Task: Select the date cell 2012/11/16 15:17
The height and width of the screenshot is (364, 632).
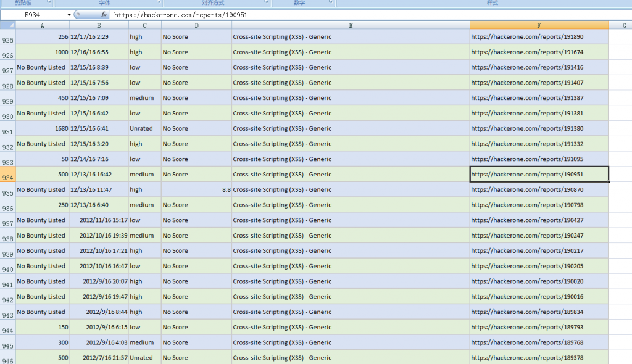Action: click(x=99, y=220)
